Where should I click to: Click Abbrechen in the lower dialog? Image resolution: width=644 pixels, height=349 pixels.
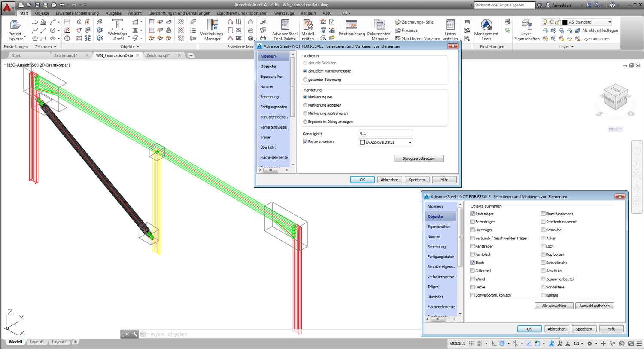point(557,329)
